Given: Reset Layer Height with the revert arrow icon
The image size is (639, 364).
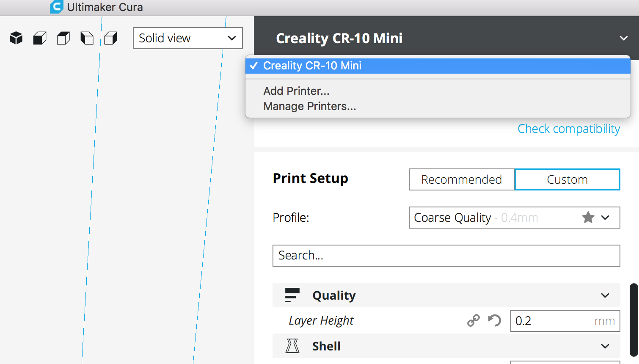Looking at the screenshot, I should (494, 321).
